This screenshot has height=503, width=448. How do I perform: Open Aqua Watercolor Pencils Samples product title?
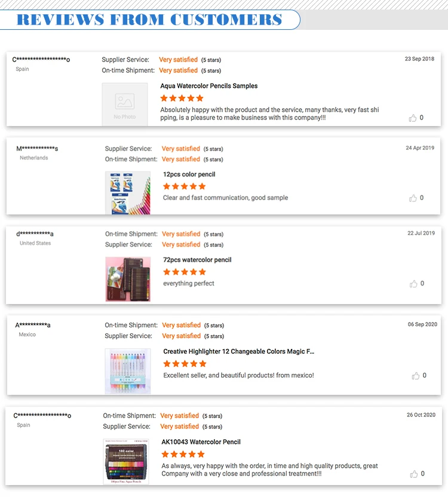(208, 86)
